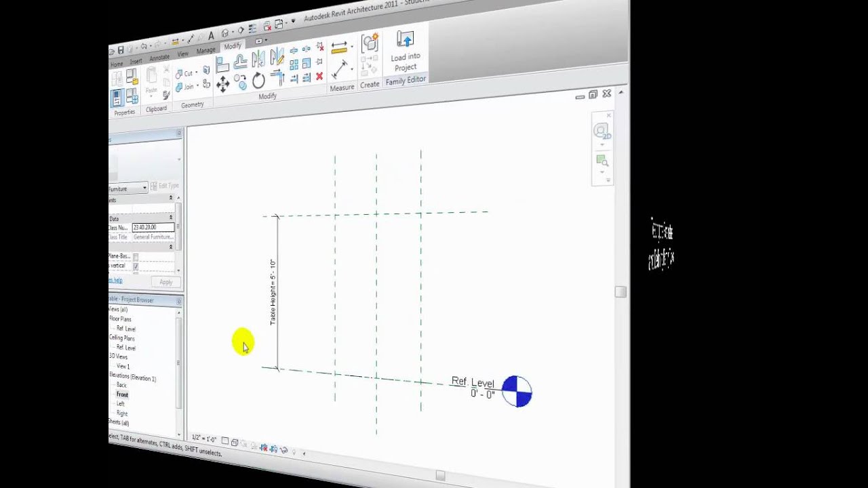The image size is (868, 488).
Task: Click the Apply button in Properties
Action: coord(166,282)
